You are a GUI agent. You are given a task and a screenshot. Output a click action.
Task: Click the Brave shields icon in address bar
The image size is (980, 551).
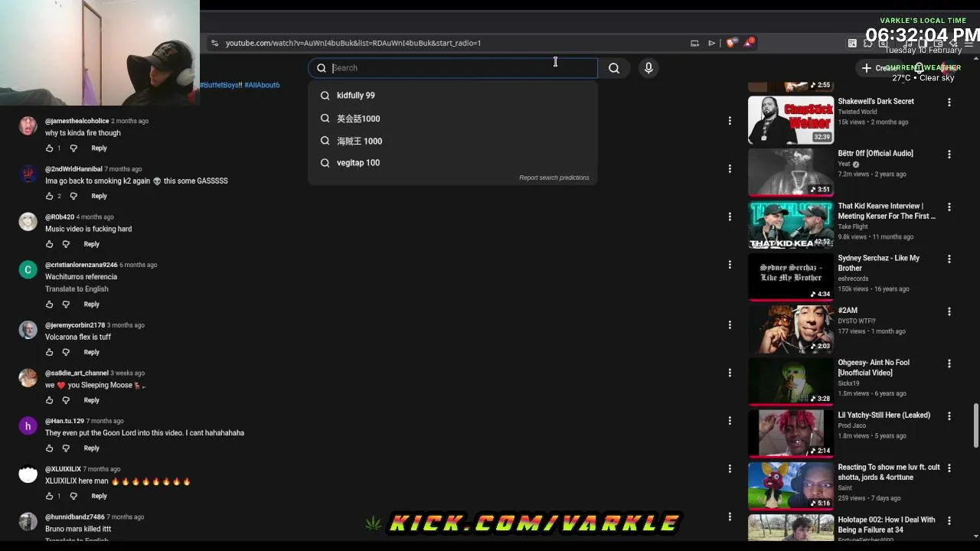[731, 43]
